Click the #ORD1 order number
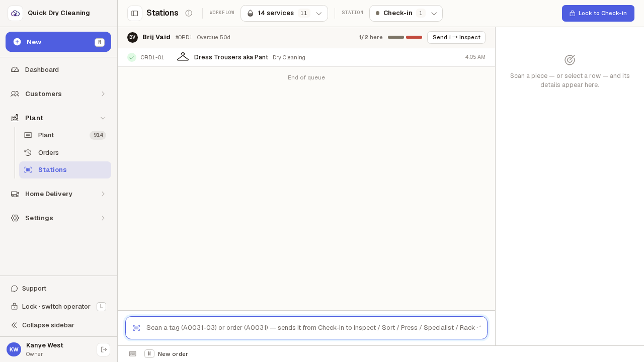Image resolution: width=644 pixels, height=362 pixels. point(184,37)
